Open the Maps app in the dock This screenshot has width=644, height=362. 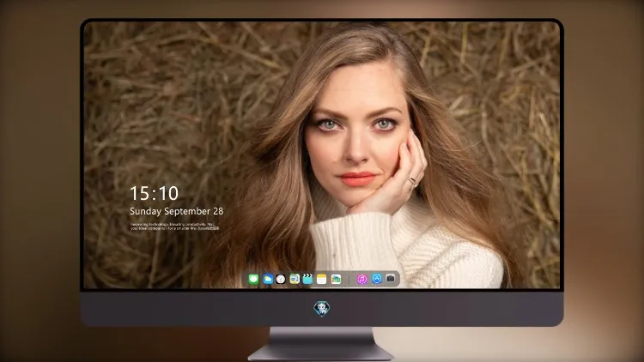pyautogui.click(x=295, y=279)
